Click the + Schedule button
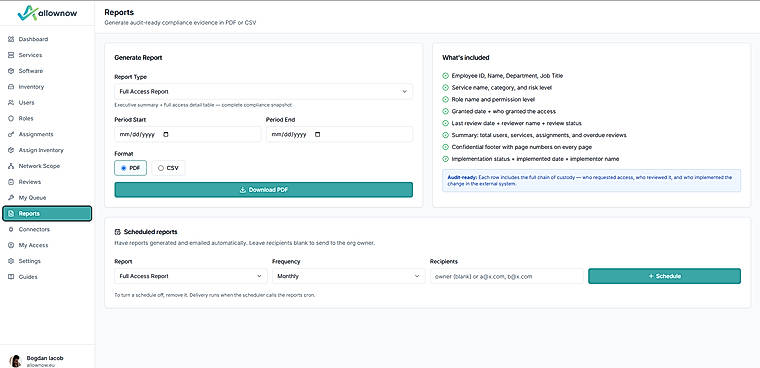760x368 pixels. 664,276
